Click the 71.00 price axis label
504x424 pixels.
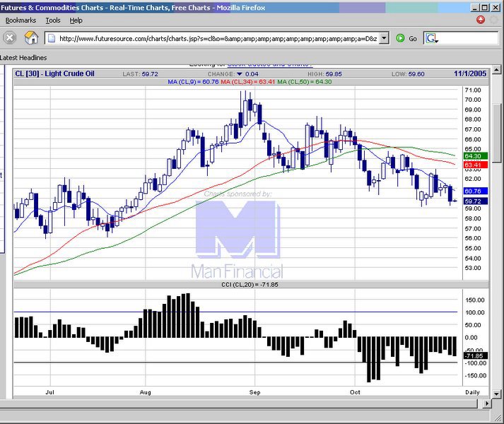tap(473, 90)
